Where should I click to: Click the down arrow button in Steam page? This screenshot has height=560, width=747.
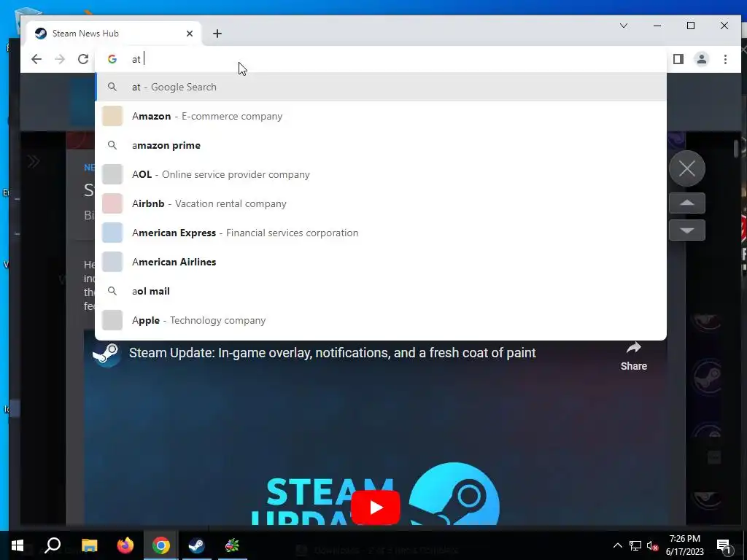pos(687,230)
